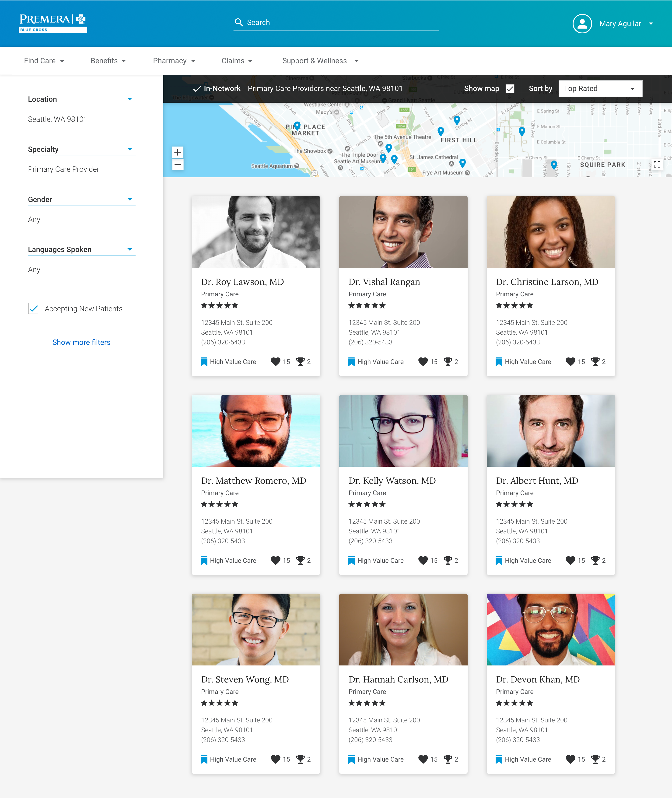
Task: Click the Pike Place Market map pin
Action: coord(297,126)
